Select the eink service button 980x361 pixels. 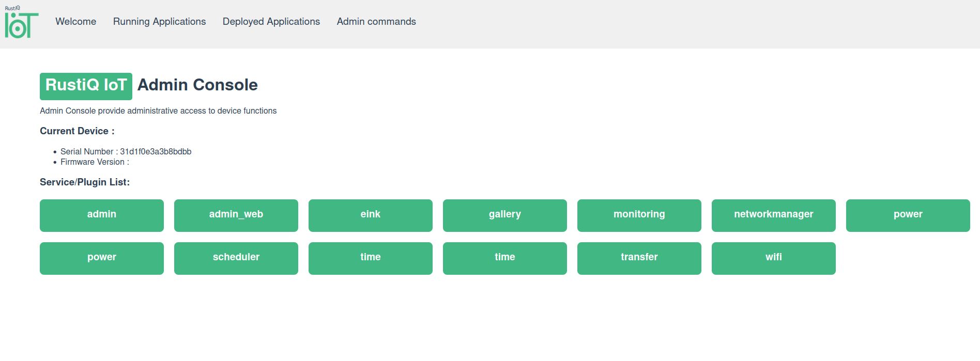(x=371, y=215)
